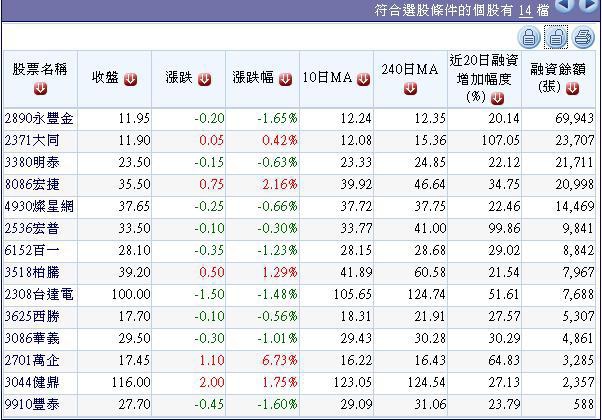Sort by 漲跌幅 red arrow icon
The height and width of the screenshot is (420, 602).
pos(285,79)
